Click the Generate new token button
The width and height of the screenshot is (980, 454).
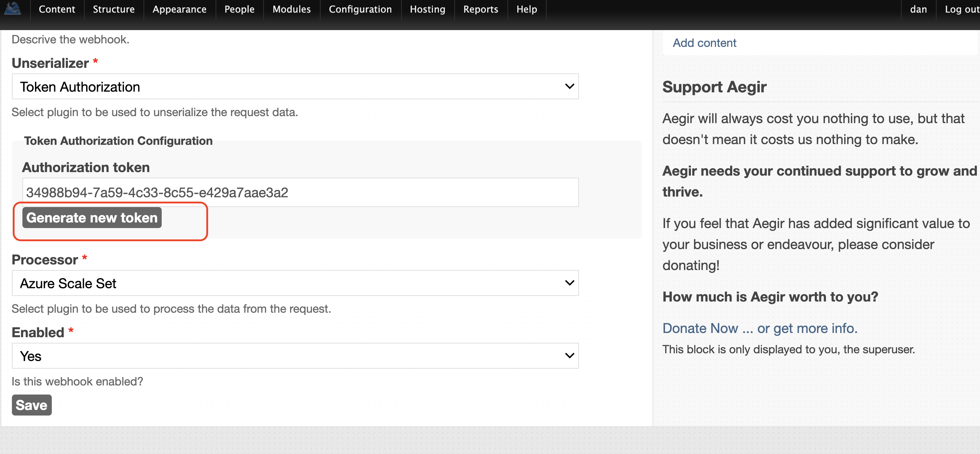92,218
